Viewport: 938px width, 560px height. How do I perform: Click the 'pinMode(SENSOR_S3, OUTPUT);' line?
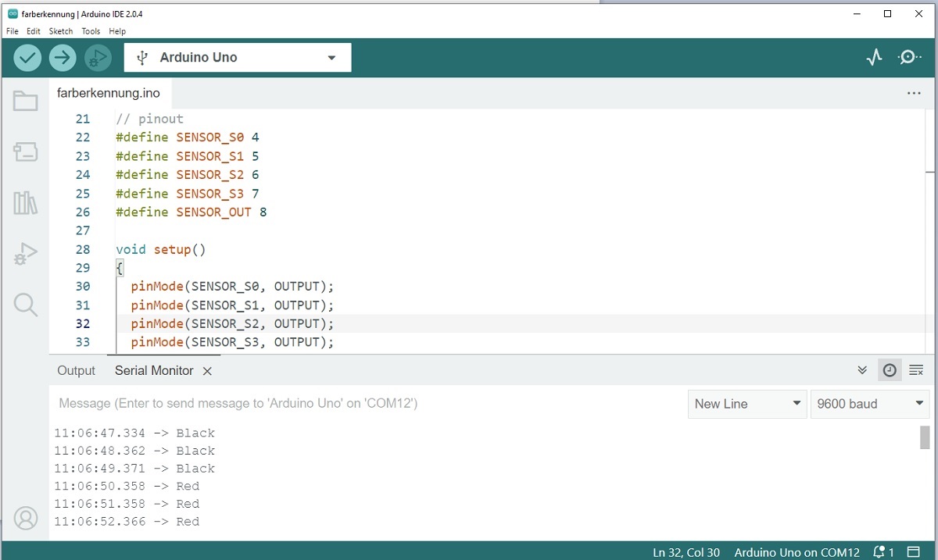[x=232, y=343]
